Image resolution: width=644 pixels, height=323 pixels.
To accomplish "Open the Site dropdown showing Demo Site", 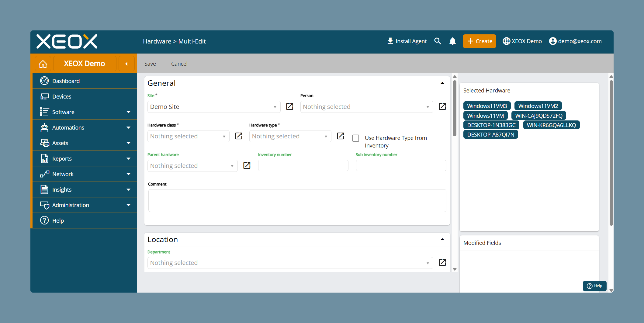I will tap(214, 107).
